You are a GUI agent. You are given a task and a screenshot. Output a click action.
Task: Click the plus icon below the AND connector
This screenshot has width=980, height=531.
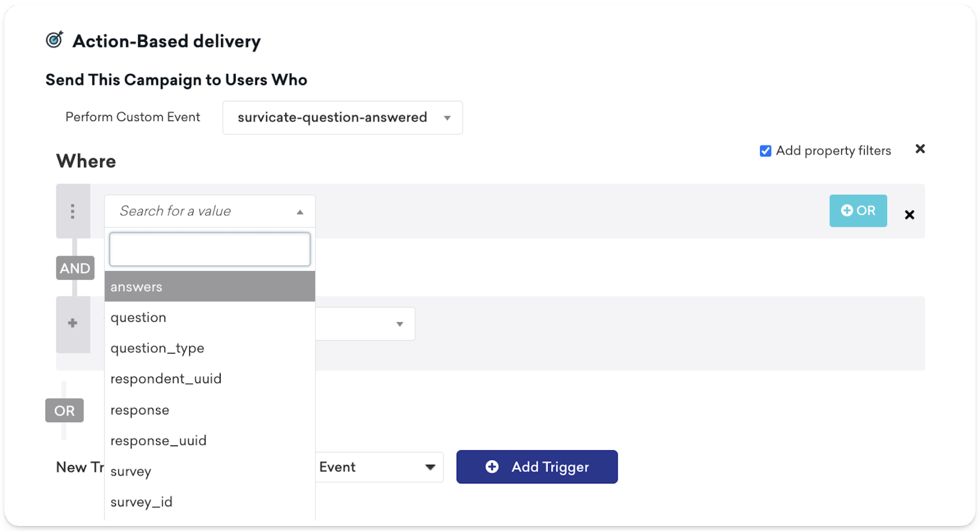73,323
